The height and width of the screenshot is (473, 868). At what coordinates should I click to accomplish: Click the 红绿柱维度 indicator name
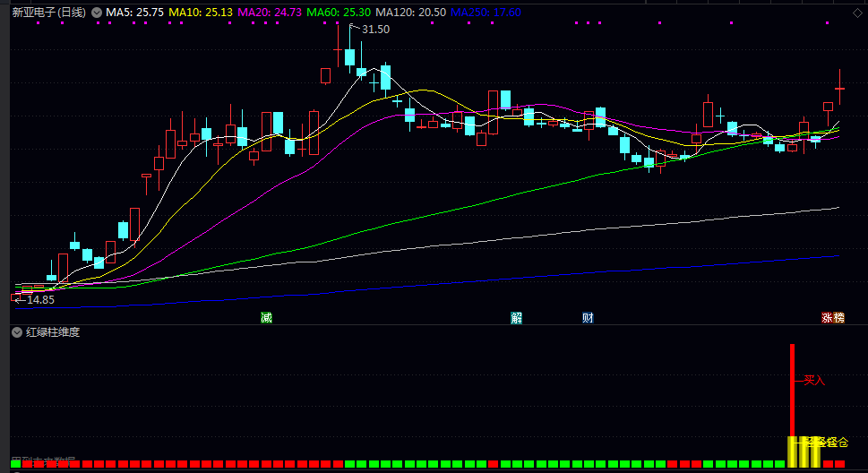[53, 332]
